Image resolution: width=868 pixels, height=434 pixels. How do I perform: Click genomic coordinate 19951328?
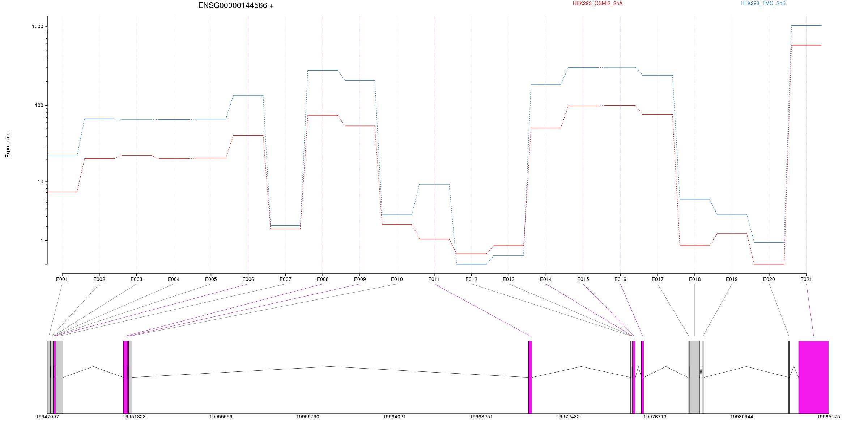(x=134, y=417)
